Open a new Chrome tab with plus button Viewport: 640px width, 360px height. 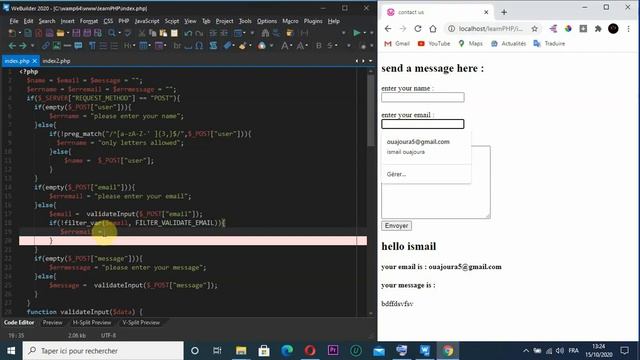click(504, 12)
